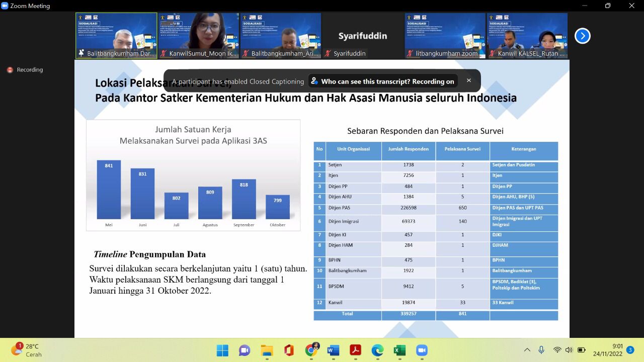Open weather widget showing 28°C Cerah
The width and height of the screenshot is (644, 362).
coord(28,350)
